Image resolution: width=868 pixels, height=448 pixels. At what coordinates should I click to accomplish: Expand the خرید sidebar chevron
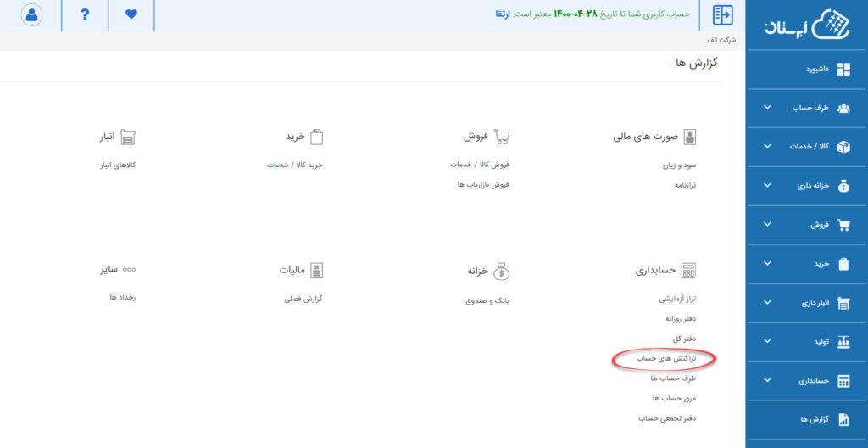click(767, 263)
